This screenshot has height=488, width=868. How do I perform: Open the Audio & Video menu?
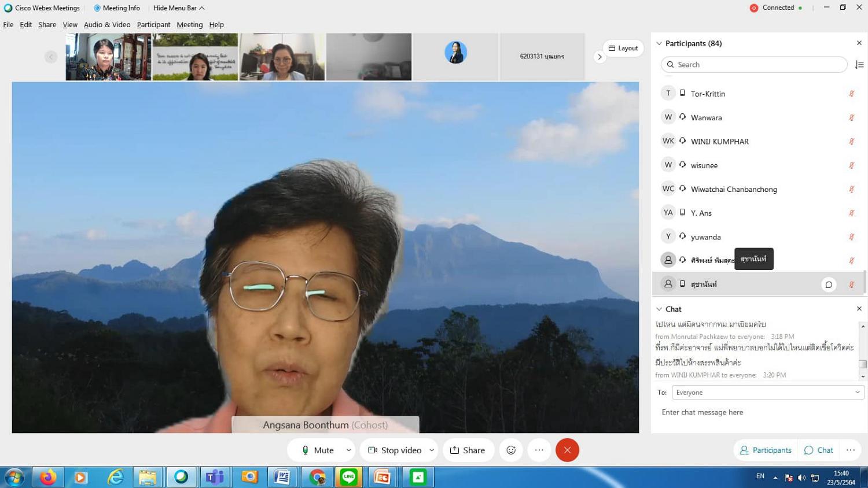[107, 25]
